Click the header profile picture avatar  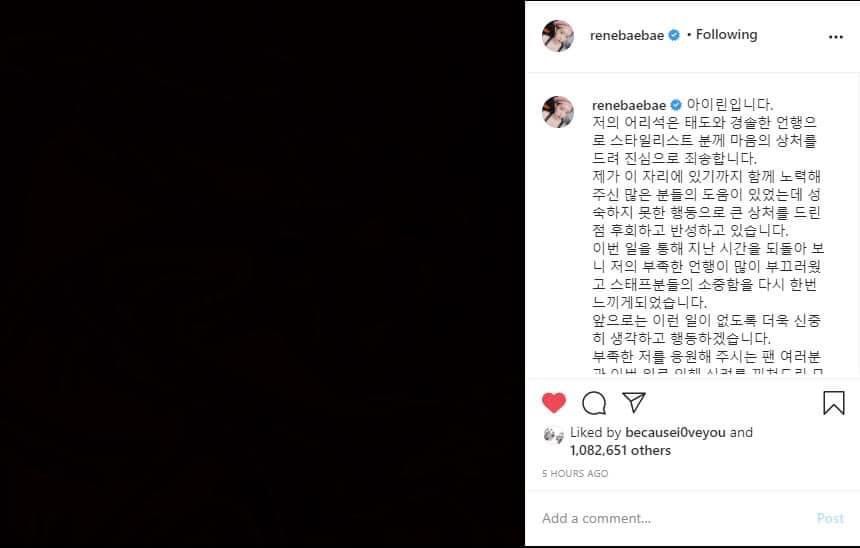tap(558, 36)
